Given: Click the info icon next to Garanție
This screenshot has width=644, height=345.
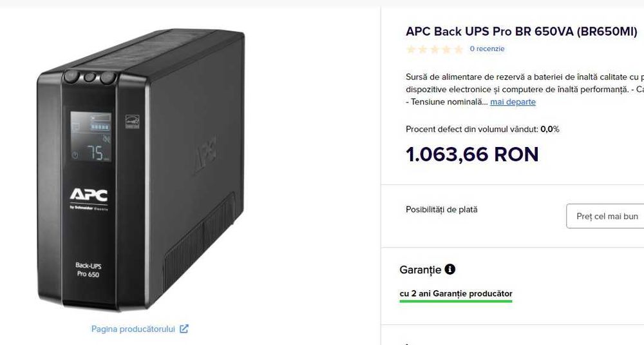Looking at the screenshot, I should click(450, 270).
